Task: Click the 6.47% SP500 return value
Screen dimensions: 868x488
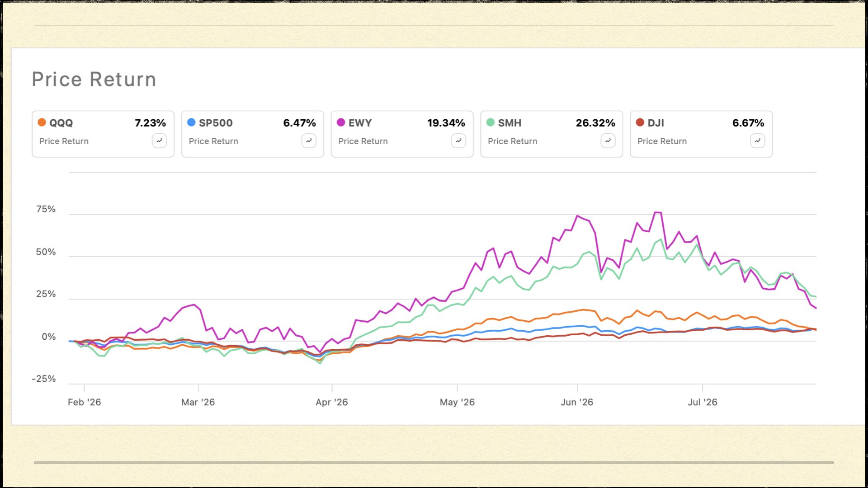Action: point(299,123)
